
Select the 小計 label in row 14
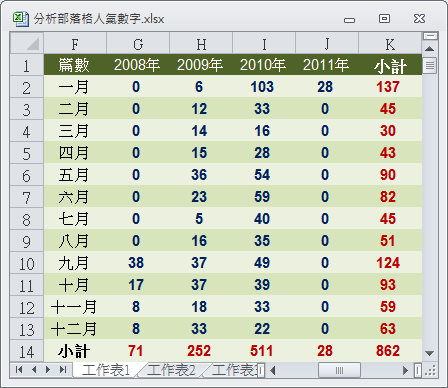pos(75,351)
